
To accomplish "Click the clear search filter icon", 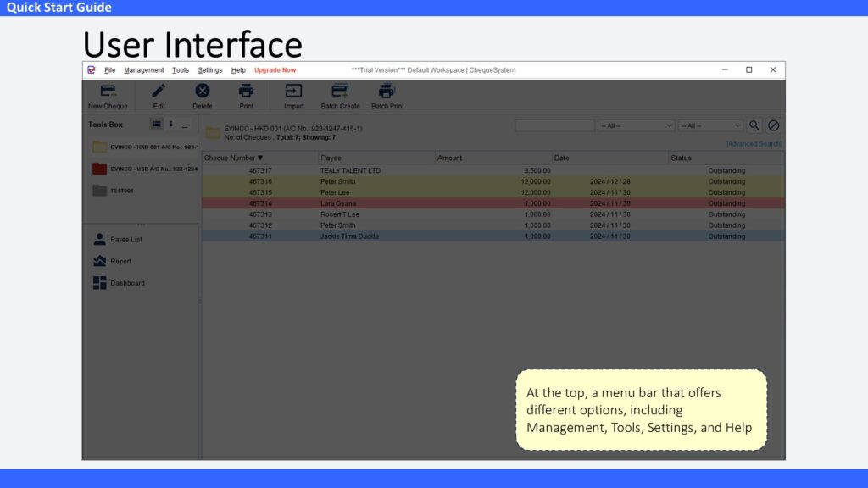I will pos(773,125).
